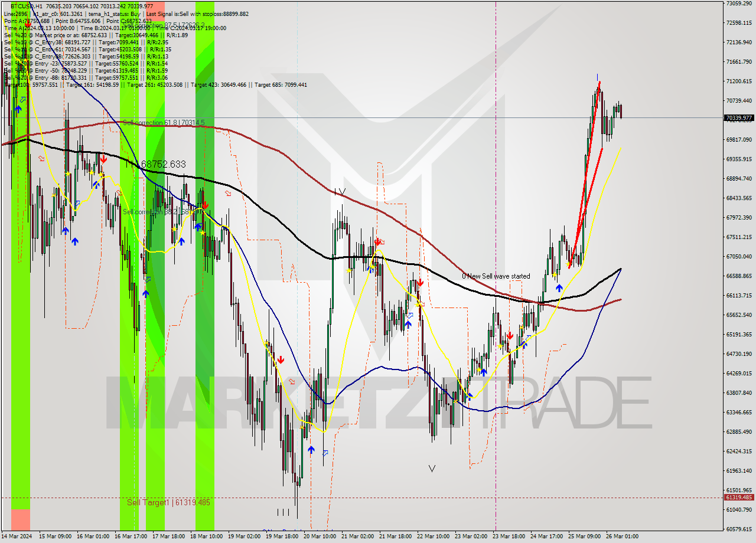
Task: Click the '16 Mar 01:00' time axis label
Action: [93, 537]
